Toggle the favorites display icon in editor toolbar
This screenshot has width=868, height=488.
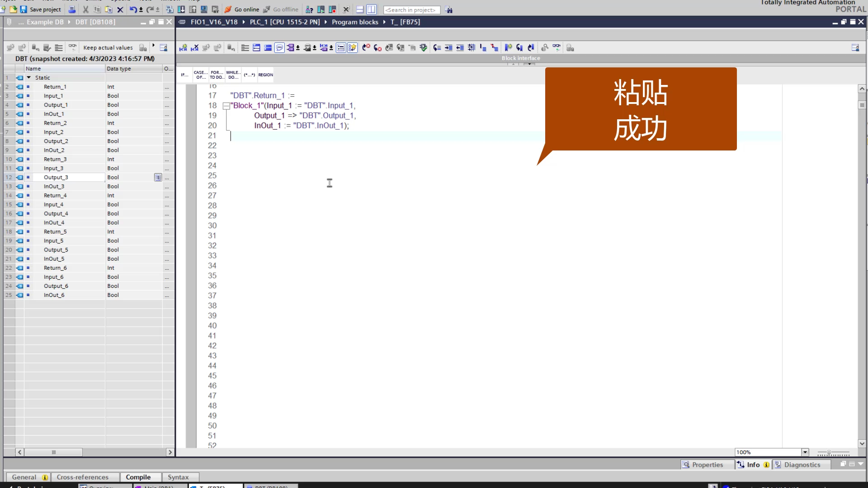click(352, 48)
